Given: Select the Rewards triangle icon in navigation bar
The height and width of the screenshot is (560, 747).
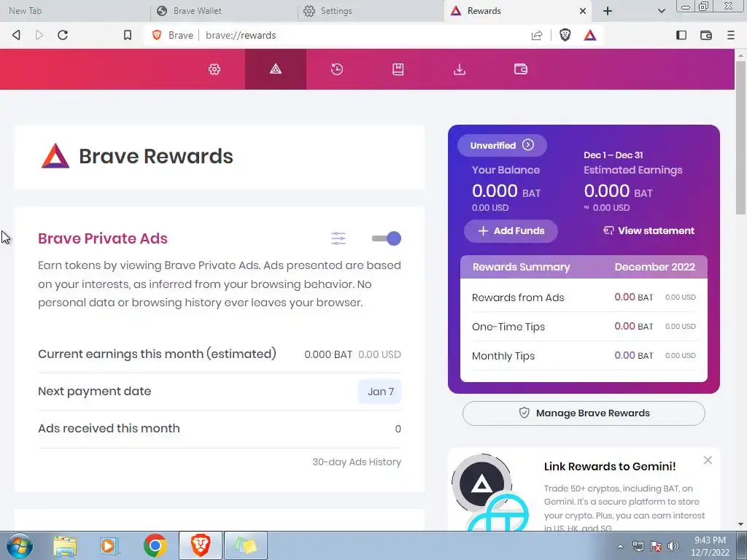Looking at the screenshot, I should pyautogui.click(x=276, y=69).
